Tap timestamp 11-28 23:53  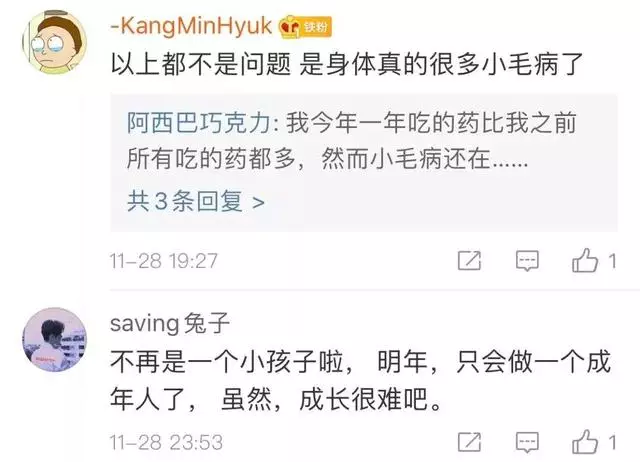tap(167, 442)
